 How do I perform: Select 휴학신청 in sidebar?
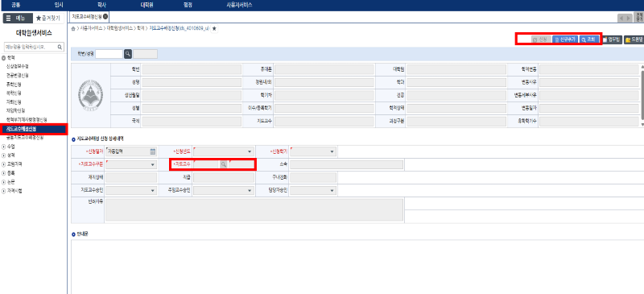pos(14,84)
